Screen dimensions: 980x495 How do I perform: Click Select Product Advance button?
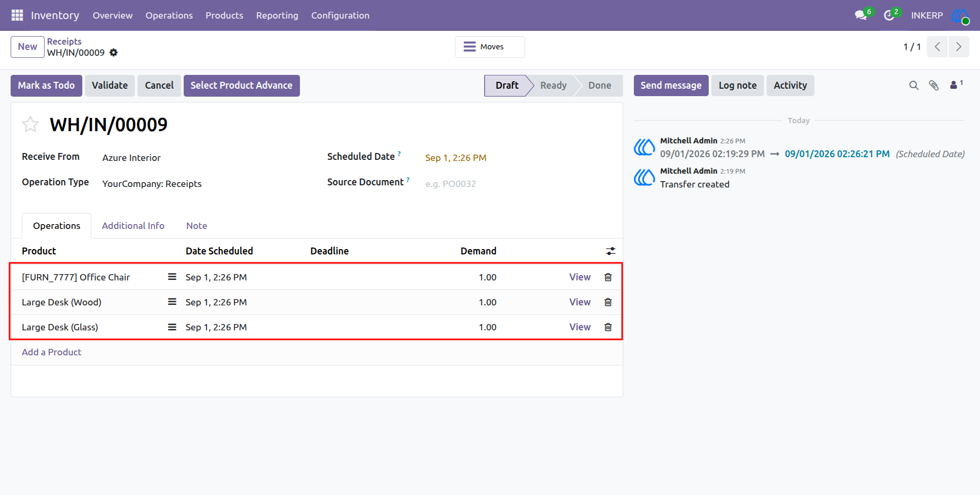coord(242,86)
